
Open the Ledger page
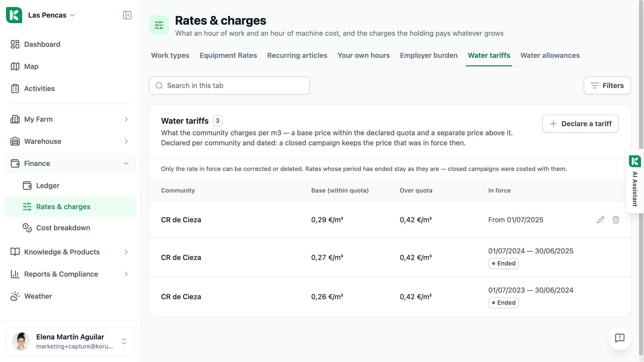tap(70, 185)
